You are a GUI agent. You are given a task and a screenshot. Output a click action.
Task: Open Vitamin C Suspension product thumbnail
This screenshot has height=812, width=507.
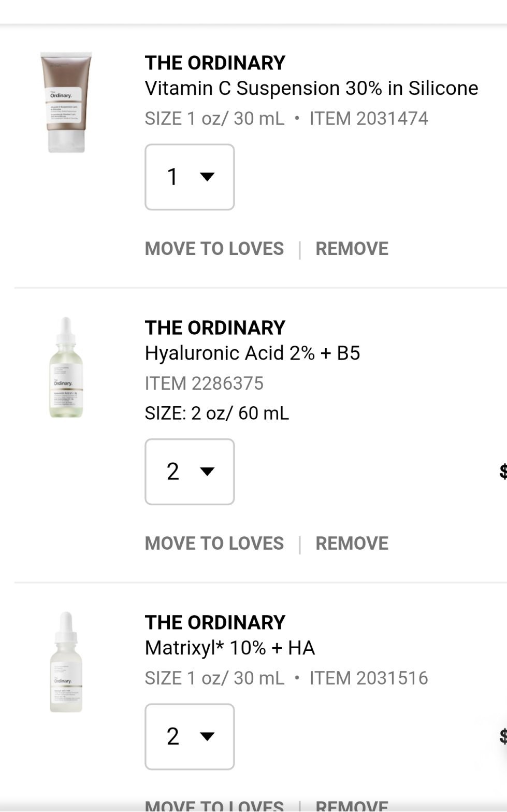click(66, 102)
